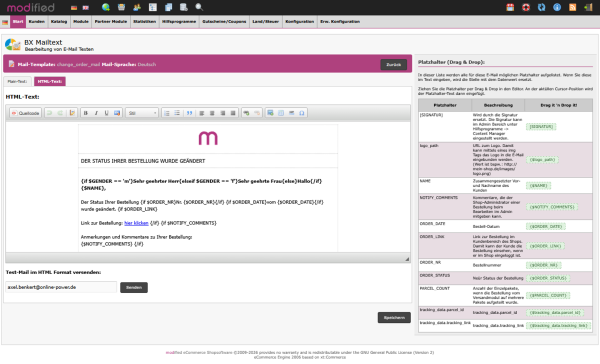Image resolution: width=600 pixels, height=364 pixels.
Task: Open the Statistiken menu
Action: coord(145,22)
